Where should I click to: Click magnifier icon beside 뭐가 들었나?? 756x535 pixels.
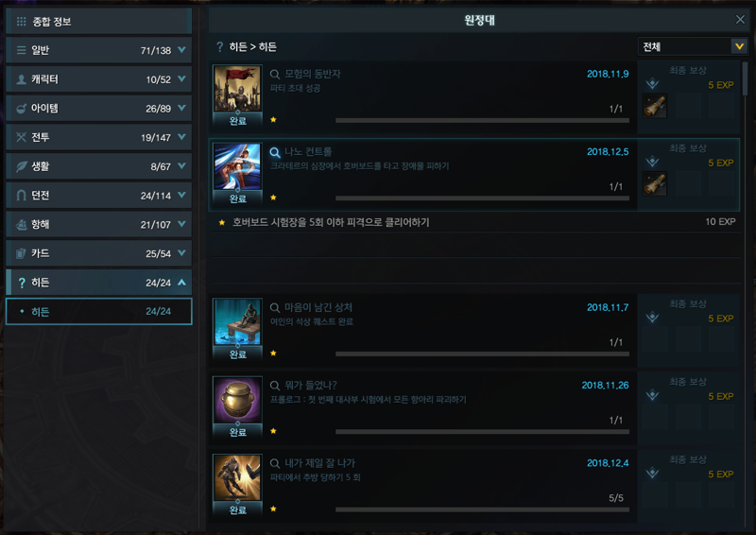pyautogui.click(x=275, y=386)
